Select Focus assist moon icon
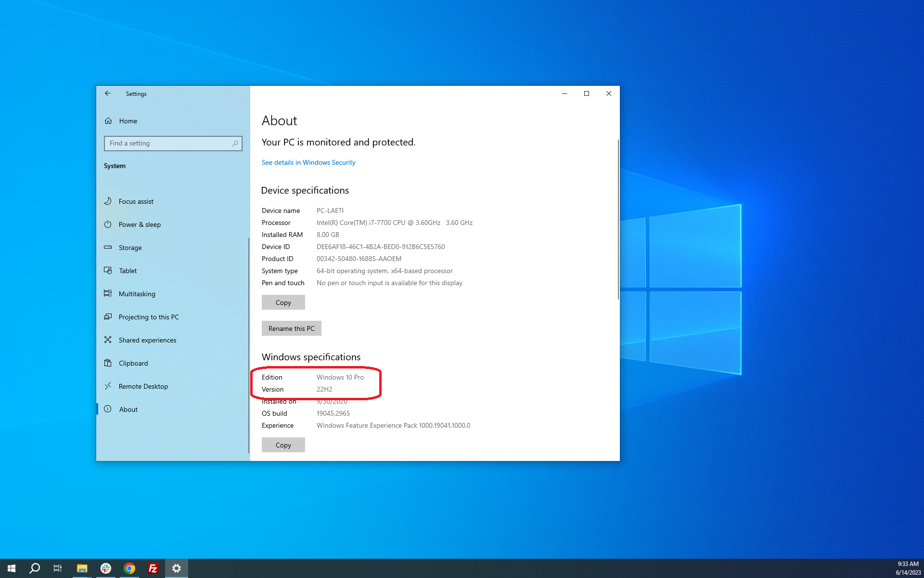924x578 pixels. (x=108, y=201)
